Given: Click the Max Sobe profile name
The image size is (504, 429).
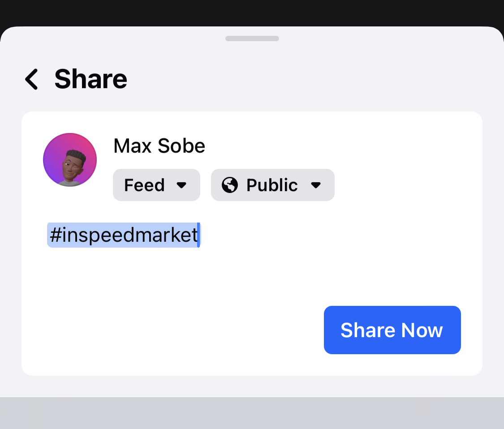Looking at the screenshot, I should [159, 146].
